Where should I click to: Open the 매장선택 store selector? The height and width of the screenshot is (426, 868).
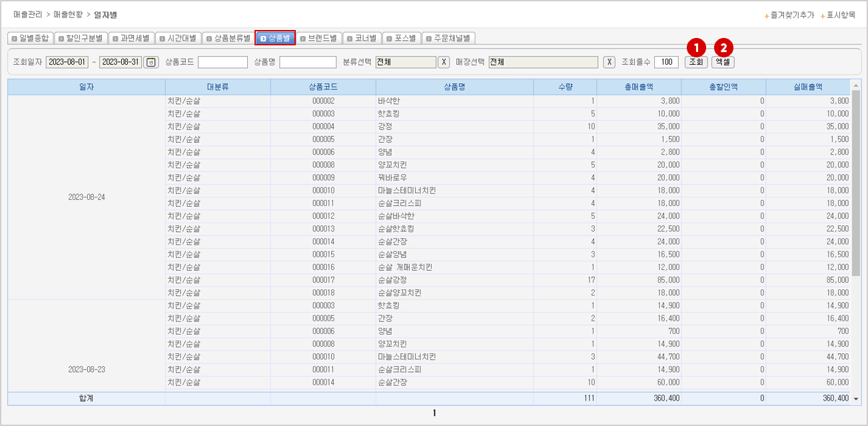point(543,62)
